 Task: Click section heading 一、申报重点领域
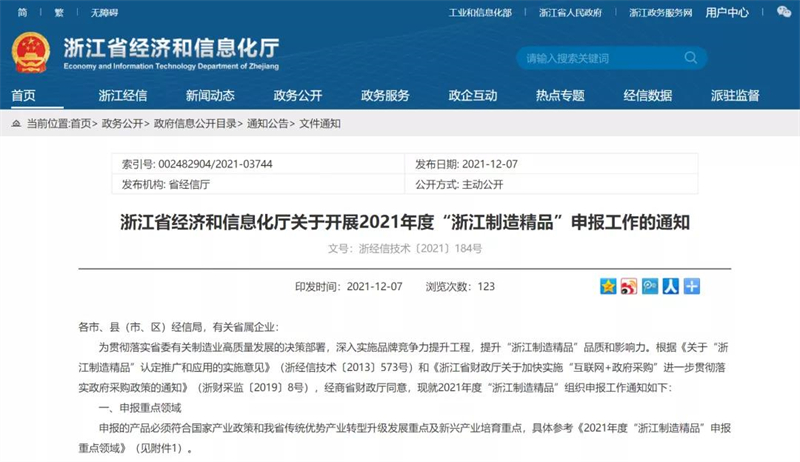click(140, 408)
